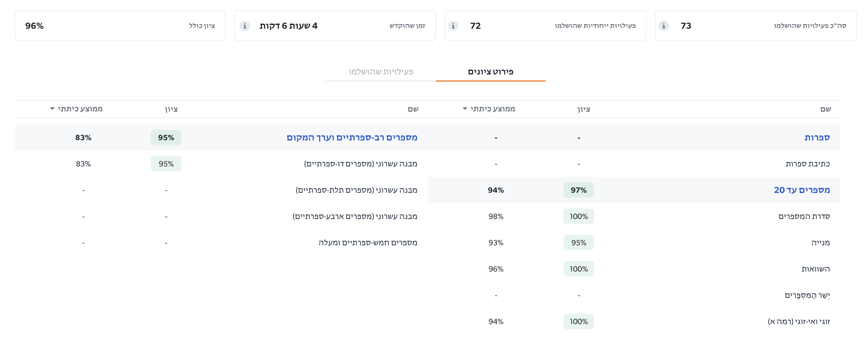
Task: Click the 95% badge for מנייה row
Action: click(x=578, y=243)
